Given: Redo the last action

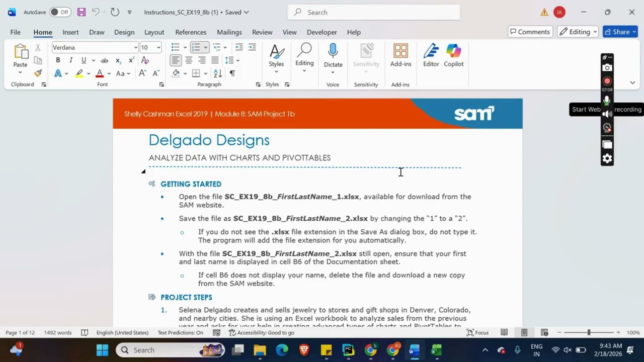Looking at the screenshot, I should pos(115,12).
